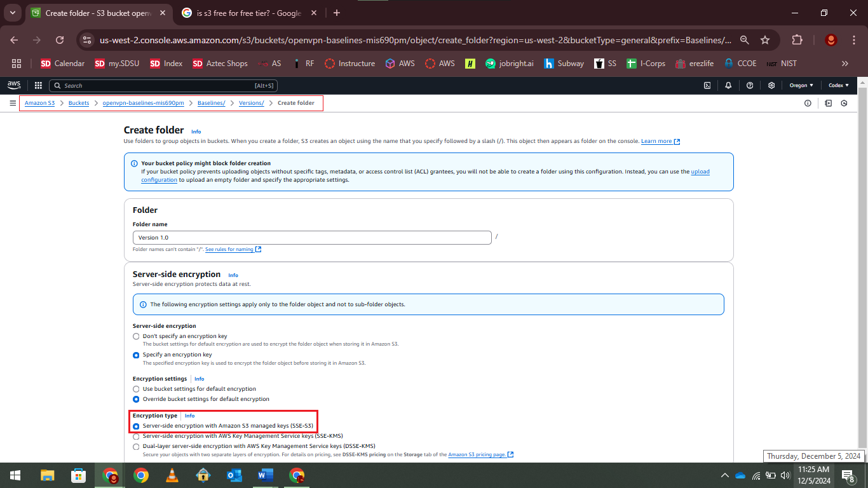Image resolution: width=868 pixels, height=488 pixels.
Task: Go back to the previous page
Action: pyautogui.click(x=15, y=40)
